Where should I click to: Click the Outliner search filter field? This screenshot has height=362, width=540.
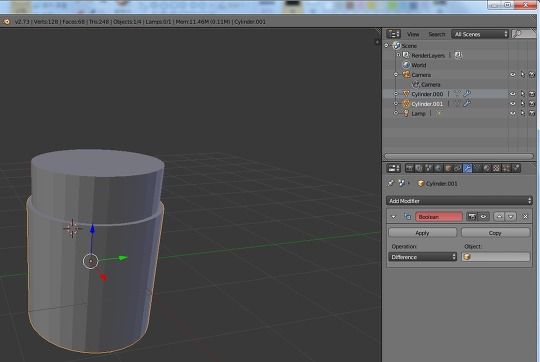[523, 34]
